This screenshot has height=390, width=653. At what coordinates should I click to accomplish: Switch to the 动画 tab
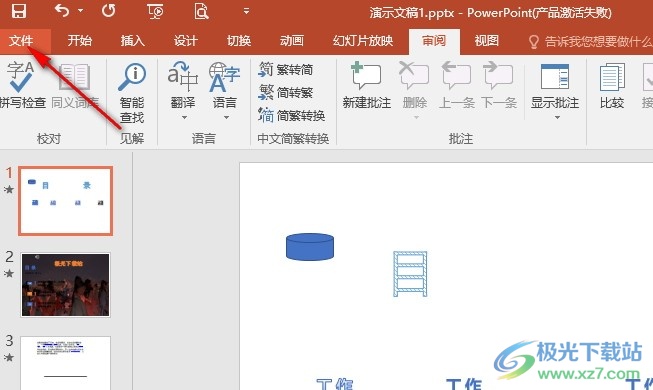coord(292,41)
